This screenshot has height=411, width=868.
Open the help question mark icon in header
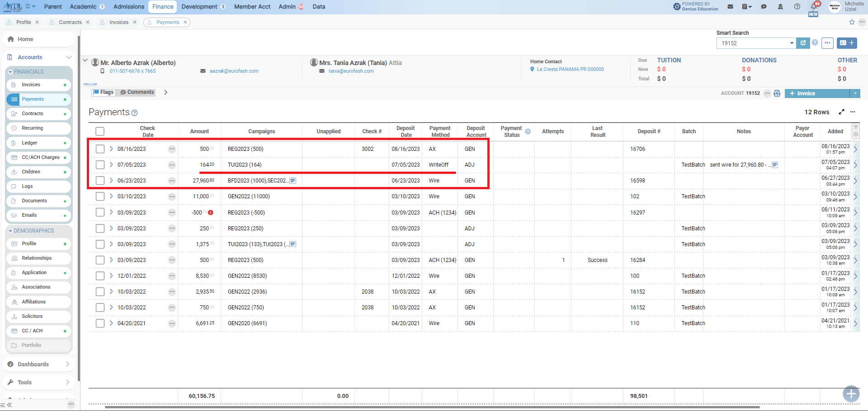797,7
